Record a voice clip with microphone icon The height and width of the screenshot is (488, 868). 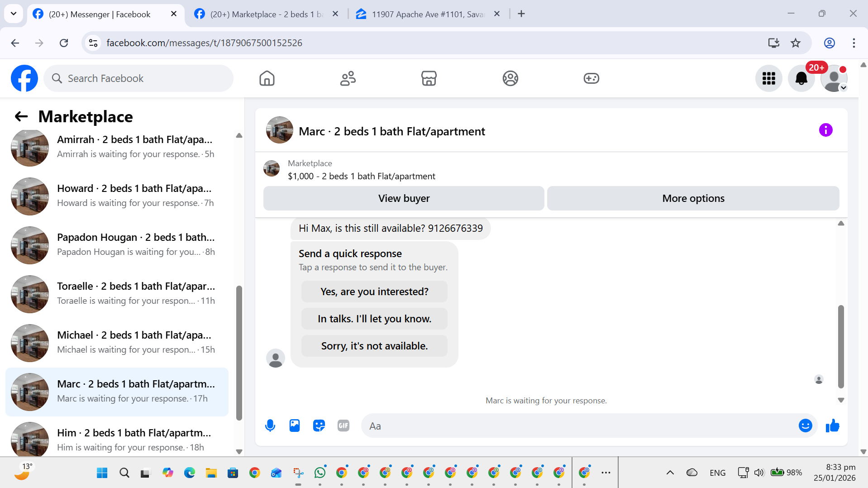pyautogui.click(x=270, y=426)
